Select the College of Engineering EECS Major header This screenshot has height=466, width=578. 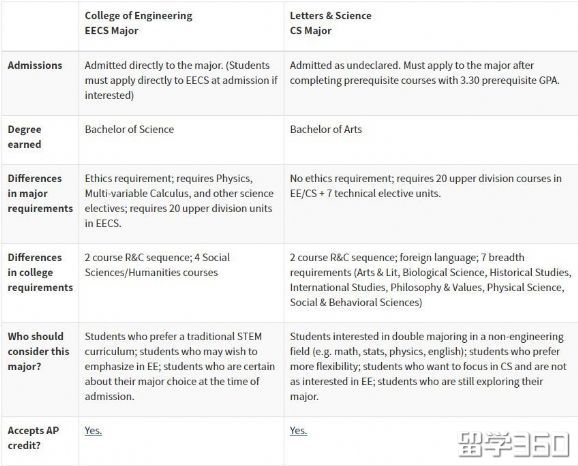point(138,23)
